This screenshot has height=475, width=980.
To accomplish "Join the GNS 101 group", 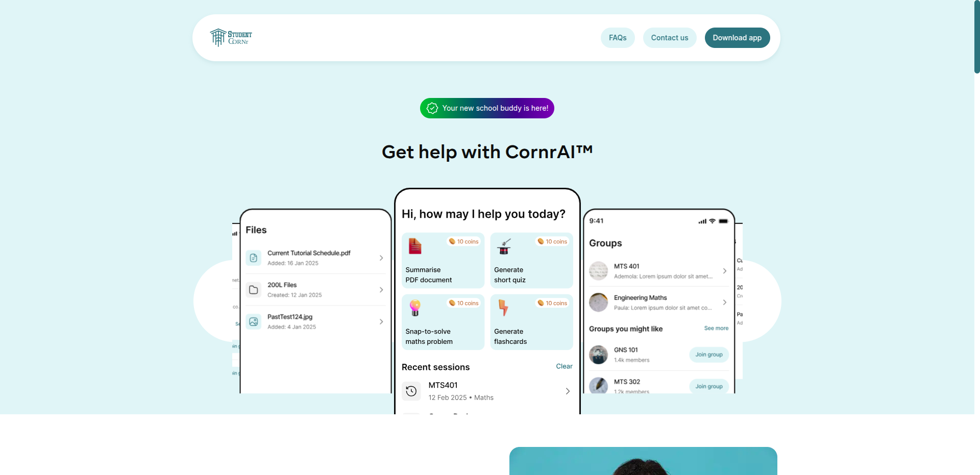I will tap(709, 355).
